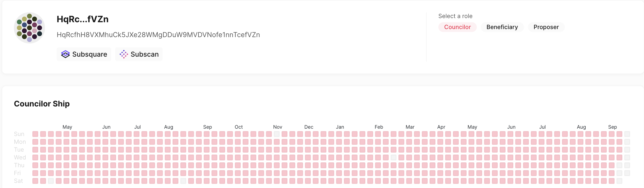Viewport: 644px width, 188px height.
Task: Click the May month label on the heatmap
Action: 67,127
